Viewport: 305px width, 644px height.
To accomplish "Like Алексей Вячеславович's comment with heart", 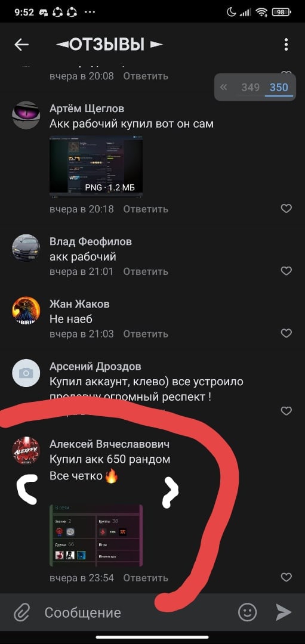I will tap(286, 577).
